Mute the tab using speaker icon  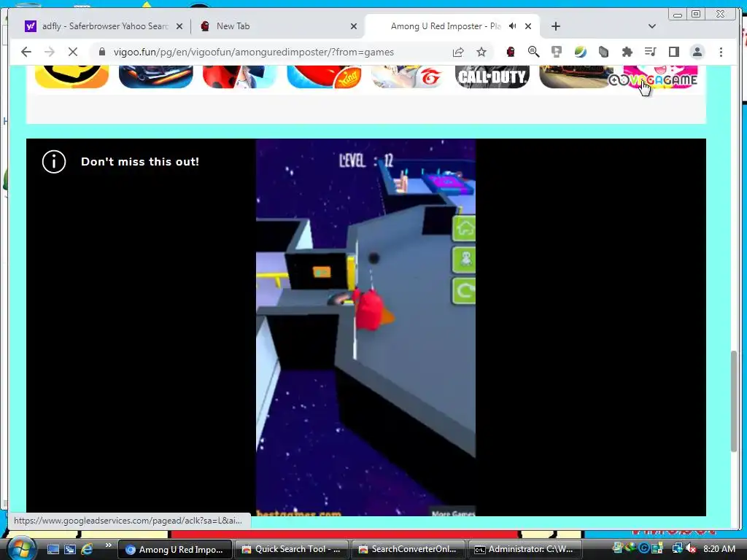tap(513, 26)
